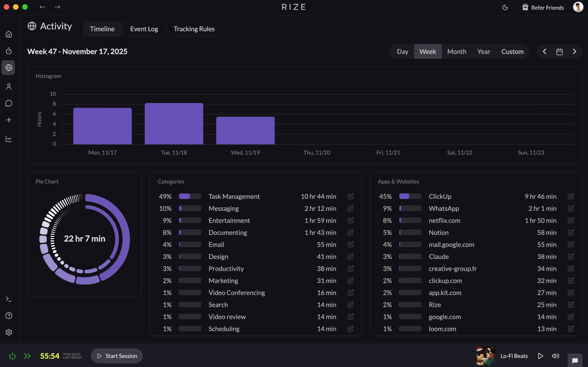Click the edit icon next to ClickUp

(571, 196)
